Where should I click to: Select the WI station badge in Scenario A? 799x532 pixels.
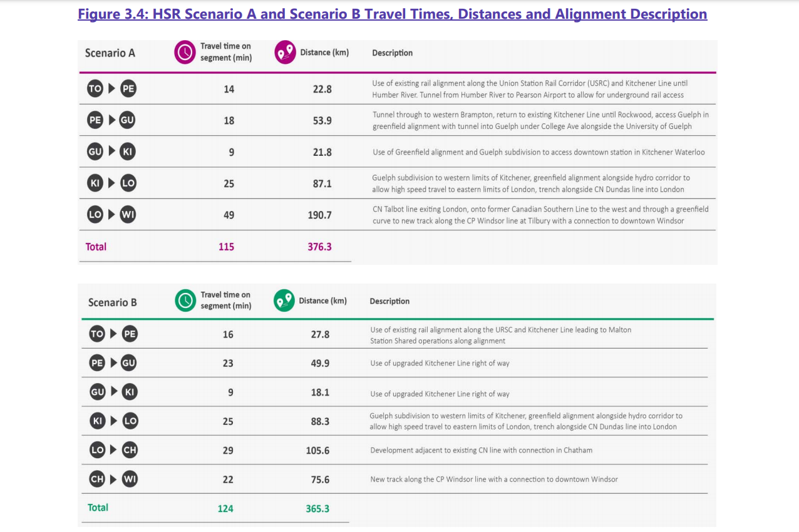pyautogui.click(x=127, y=215)
